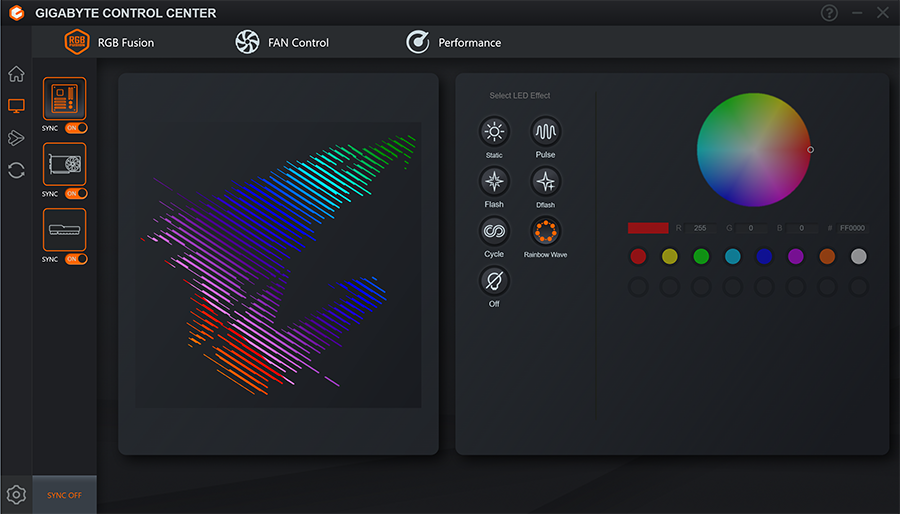The height and width of the screenshot is (514, 900).
Task: Click the G value field
Action: (x=751, y=228)
